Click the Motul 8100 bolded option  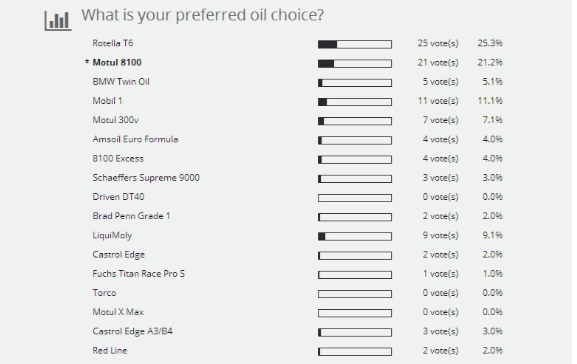click(x=117, y=62)
